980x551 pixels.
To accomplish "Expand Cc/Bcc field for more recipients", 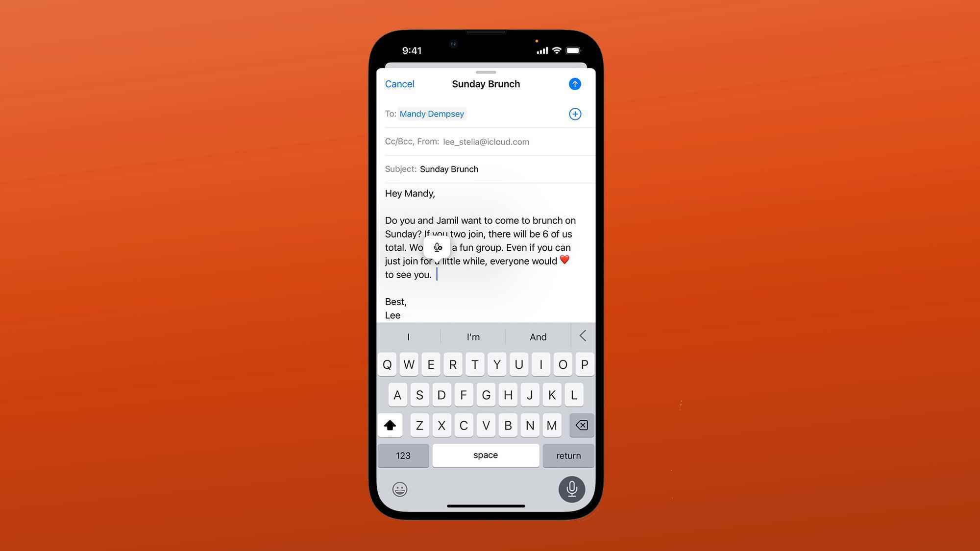I will 411,142.
